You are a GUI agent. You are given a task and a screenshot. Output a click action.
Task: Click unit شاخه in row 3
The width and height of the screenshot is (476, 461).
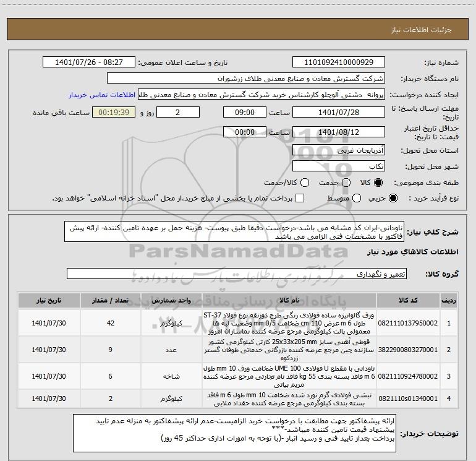tap(171, 376)
